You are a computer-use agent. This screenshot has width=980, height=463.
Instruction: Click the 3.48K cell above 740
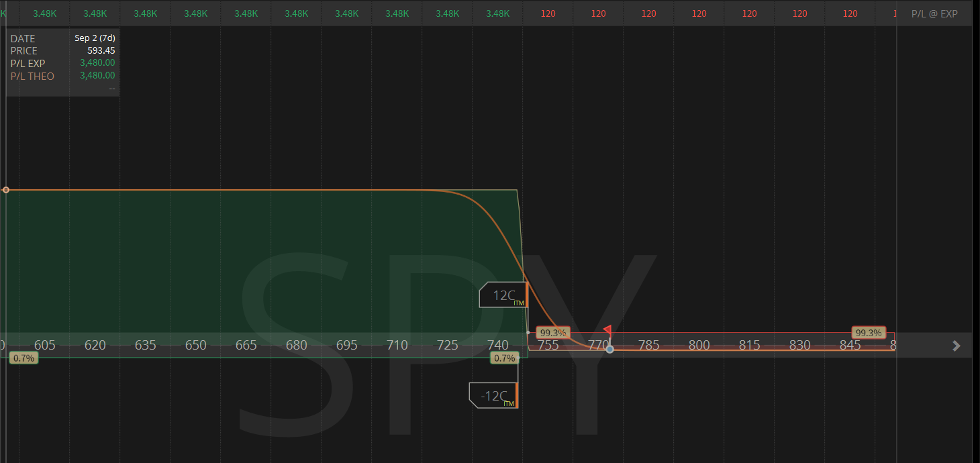pyautogui.click(x=498, y=13)
